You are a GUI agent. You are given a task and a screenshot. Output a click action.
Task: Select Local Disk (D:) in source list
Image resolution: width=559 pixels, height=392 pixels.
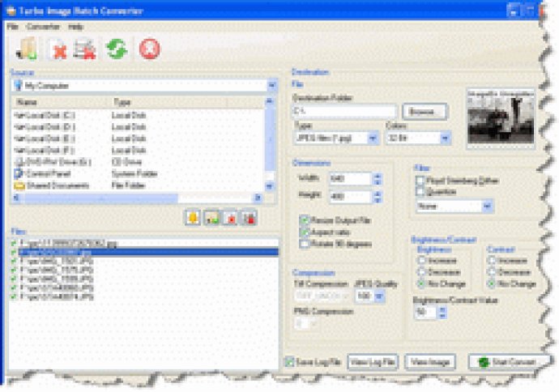(45, 127)
